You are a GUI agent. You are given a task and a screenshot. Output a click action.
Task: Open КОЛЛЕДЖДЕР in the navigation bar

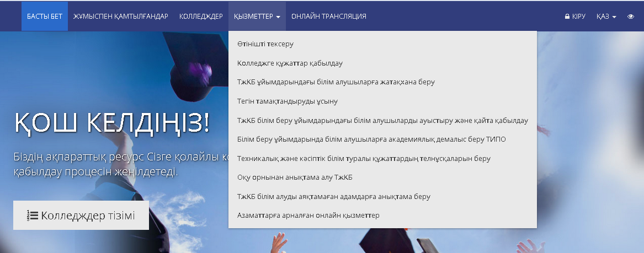coord(201,17)
